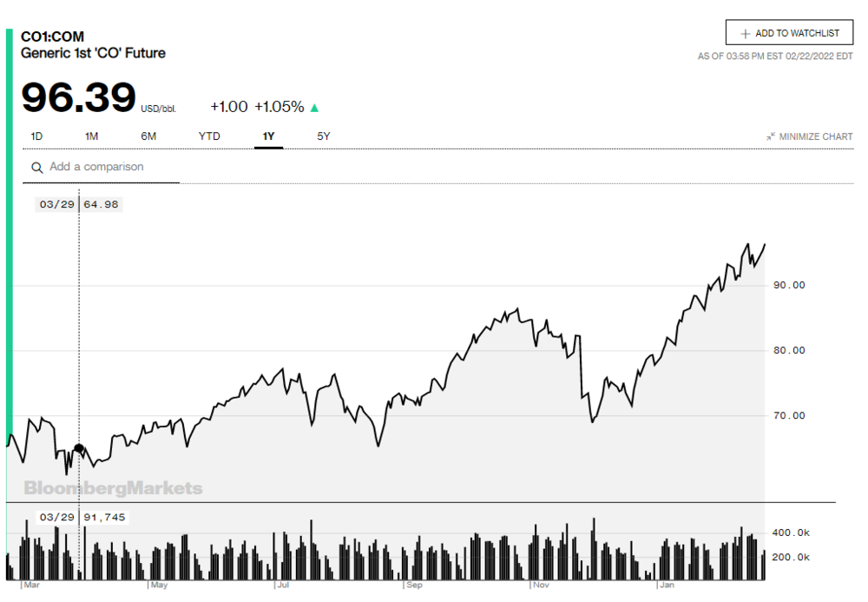Switch to the 5Y chart view
868x602 pixels.
(x=323, y=136)
